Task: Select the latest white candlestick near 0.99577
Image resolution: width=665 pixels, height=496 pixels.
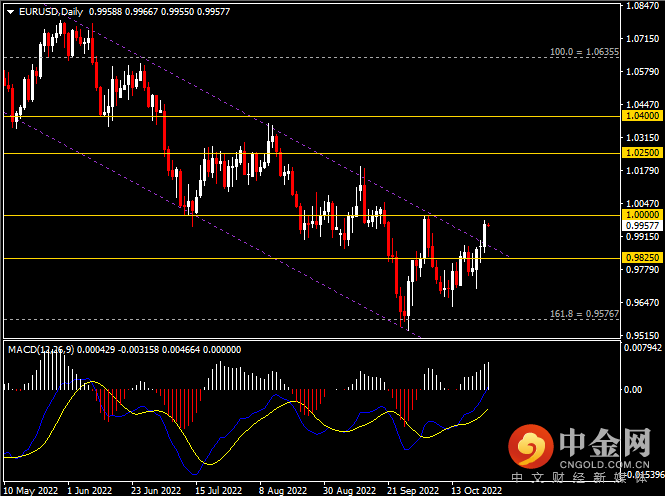Action: pos(484,236)
